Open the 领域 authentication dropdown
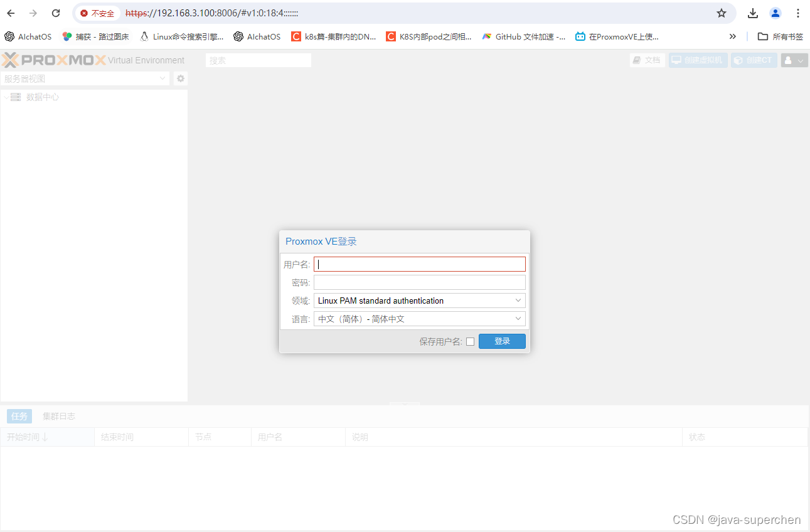 420,301
